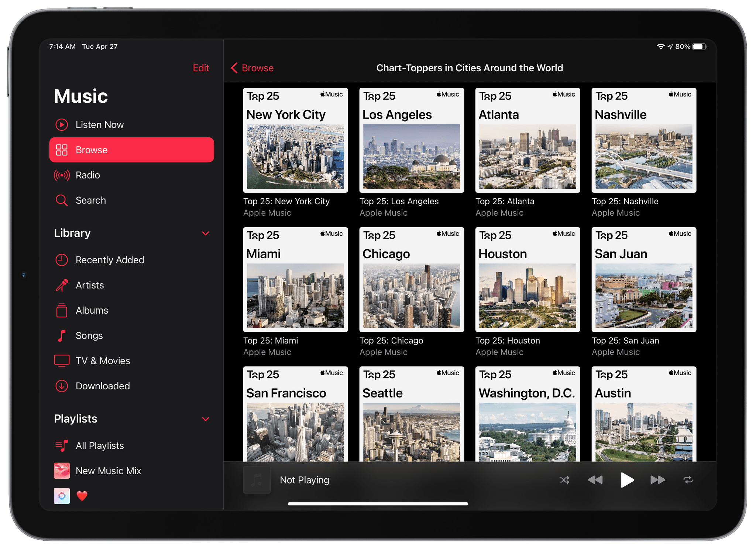Screen dimensions: 756x550
Task: Select Listen Now in sidebar
Action: click(x=132, y=125)
